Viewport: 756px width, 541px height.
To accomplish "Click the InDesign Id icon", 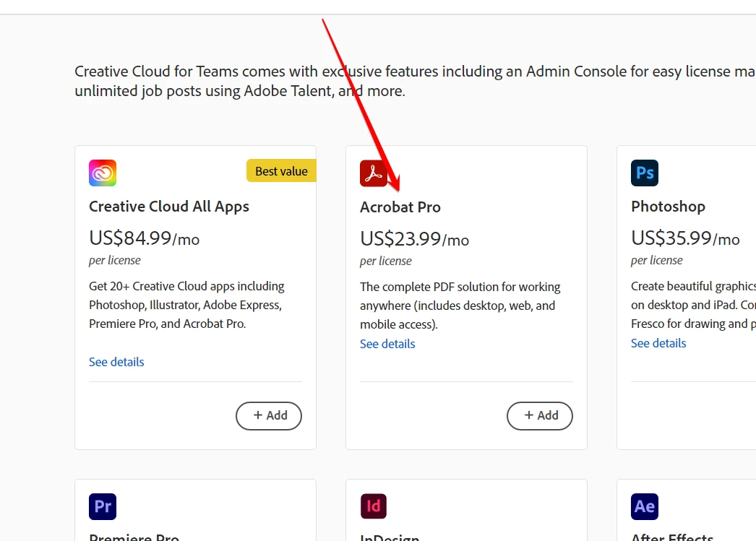I will pyautogui.click(x=374, y=506).
